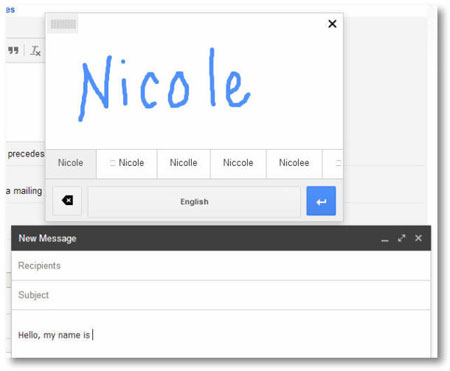Click the remove formatting icon
This screenshot has height=371, width=450.
(35, 51)
